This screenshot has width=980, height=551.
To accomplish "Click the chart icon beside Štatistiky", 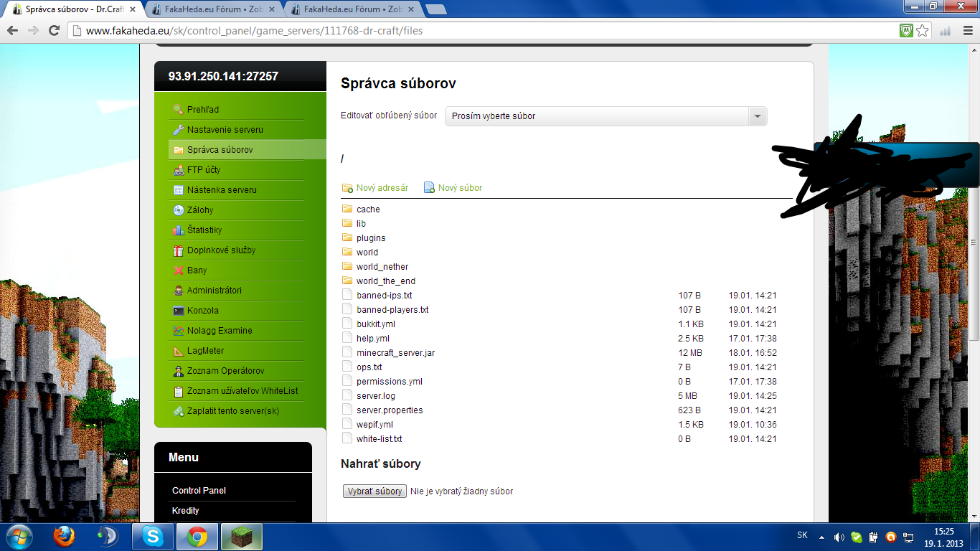I will pyautogui.click(x=179, y=230).
